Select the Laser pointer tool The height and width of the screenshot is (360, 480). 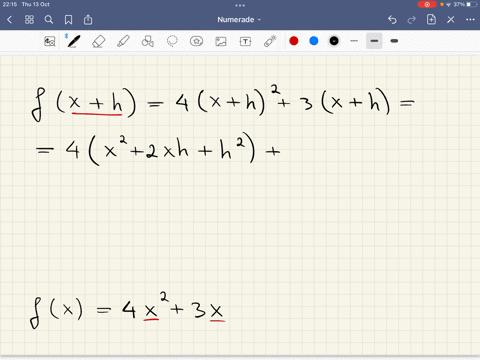coord(270,41)
